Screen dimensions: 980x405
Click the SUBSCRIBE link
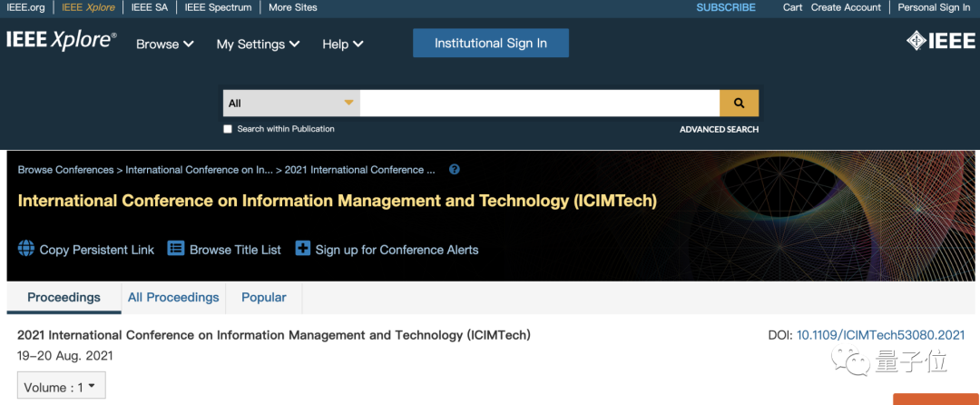click(x=726, y=7)
